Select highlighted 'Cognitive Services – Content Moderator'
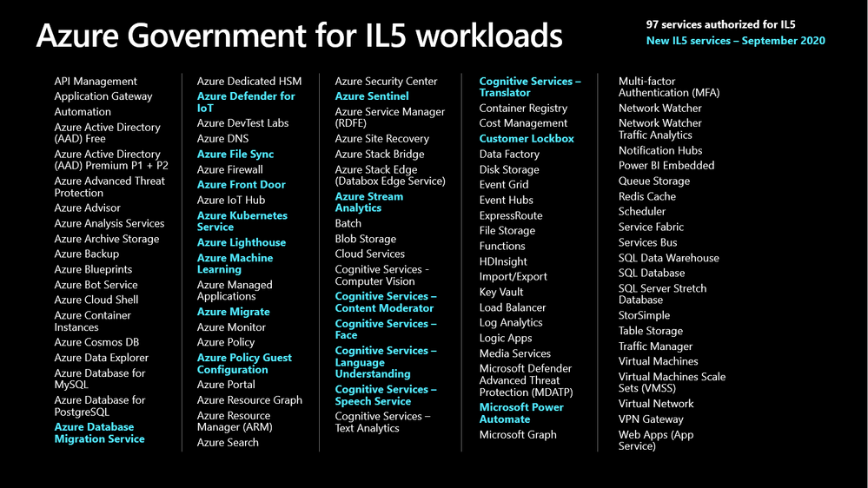Viewport: 868px width, 488px height. click(x=385, y=302)
